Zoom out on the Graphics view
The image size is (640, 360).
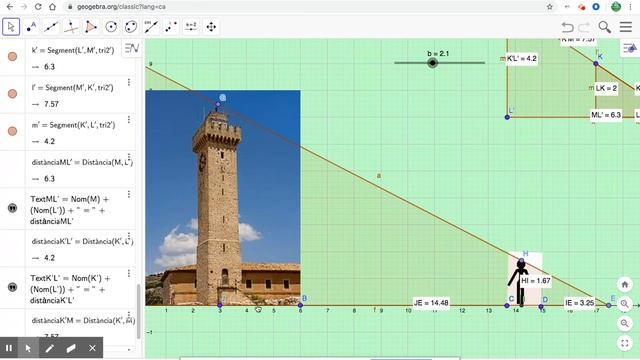pyautogui.click(x=624, y=323)
